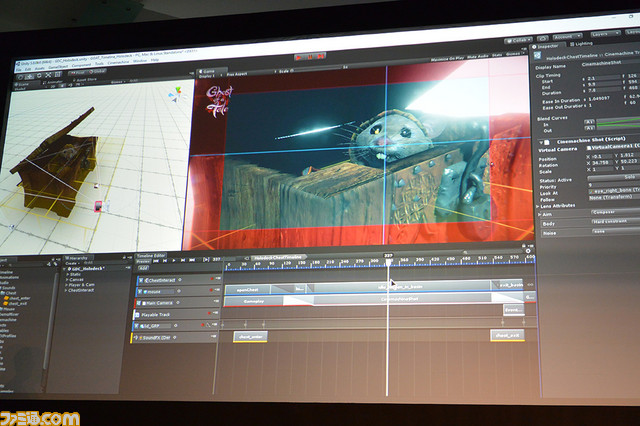This screenshot has height=426, width=640.
Task: Select the chest_enter audio clip in the timeline
Action: pos(250,337)
